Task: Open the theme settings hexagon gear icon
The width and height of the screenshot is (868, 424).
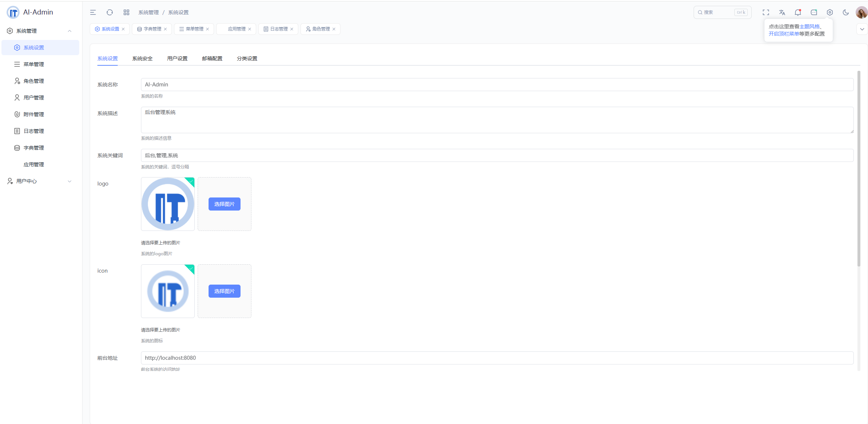Action: click(x=830, y=12)
